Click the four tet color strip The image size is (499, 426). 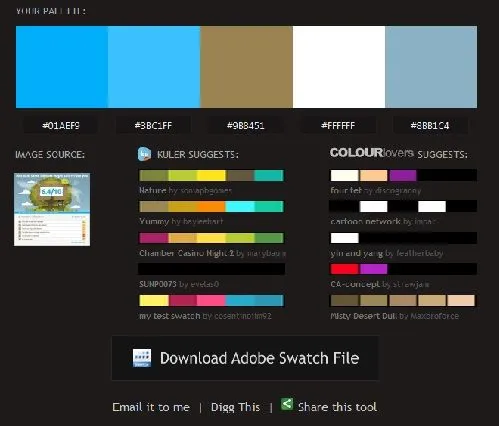pos(403,175)
